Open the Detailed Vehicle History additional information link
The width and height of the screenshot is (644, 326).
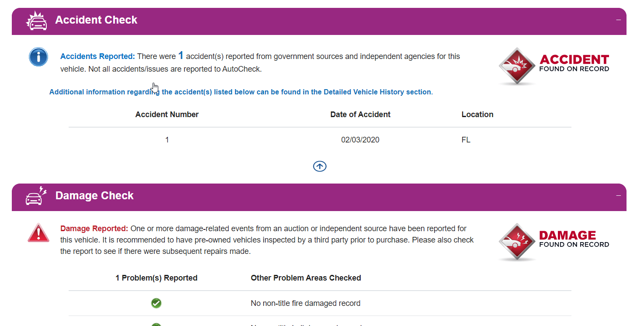(241, 92)
